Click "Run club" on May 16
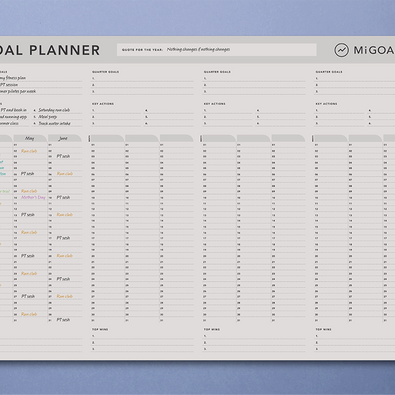Viewport: 395px width, 395px height. tap(29, 232)
